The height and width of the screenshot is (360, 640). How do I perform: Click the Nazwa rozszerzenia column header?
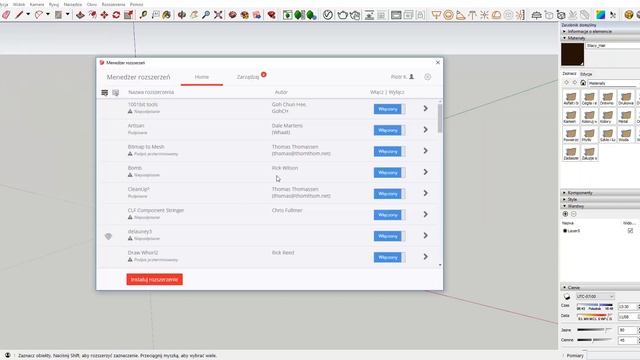pyautogui.click(x=151, y=92)
